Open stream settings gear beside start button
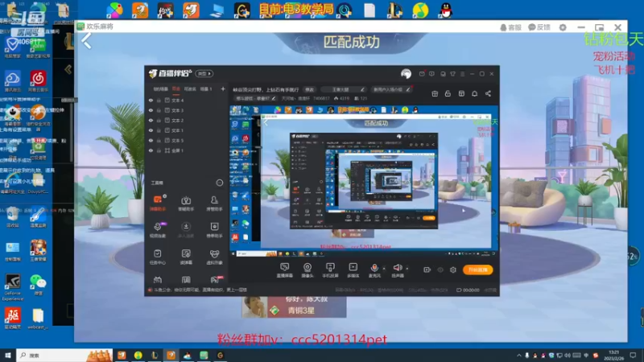644x362 pixels. click(x=453, y=269)
